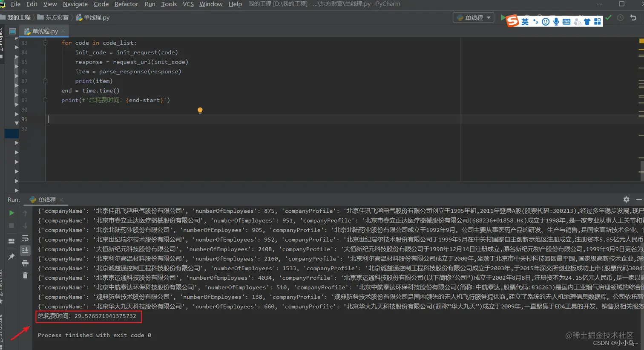Click the 总耗费时间: 29.576571941375732 output line
Image resolution: width=644 pixels, height=350 pixels.
[87, 316]
